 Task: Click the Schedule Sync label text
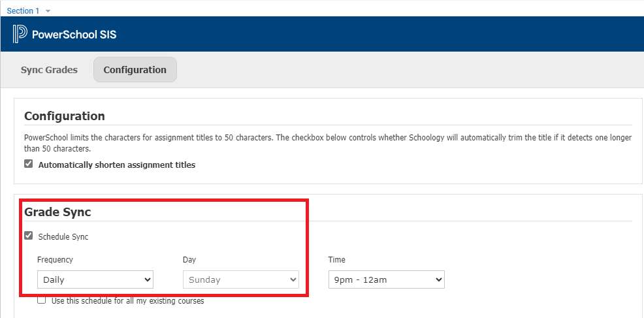(63, 236)
